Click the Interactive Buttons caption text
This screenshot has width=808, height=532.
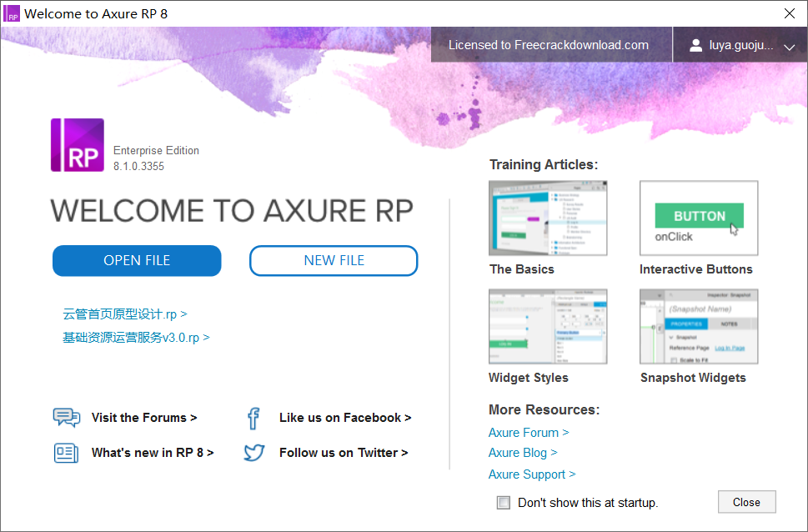[x=695, y=269]
